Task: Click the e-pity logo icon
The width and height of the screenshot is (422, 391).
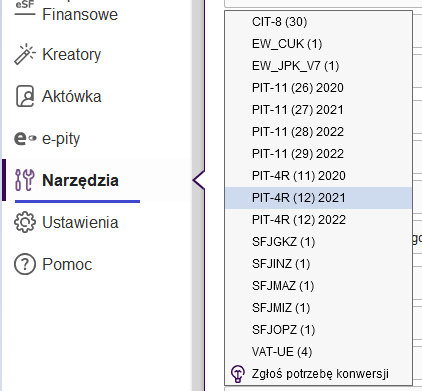Action: tap(25, 138)
